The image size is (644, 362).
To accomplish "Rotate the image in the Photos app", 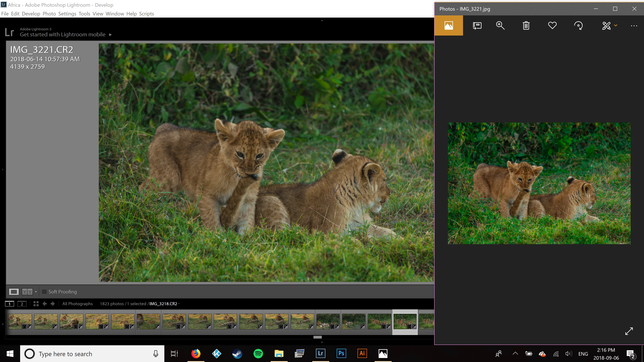I will (578, 25).
